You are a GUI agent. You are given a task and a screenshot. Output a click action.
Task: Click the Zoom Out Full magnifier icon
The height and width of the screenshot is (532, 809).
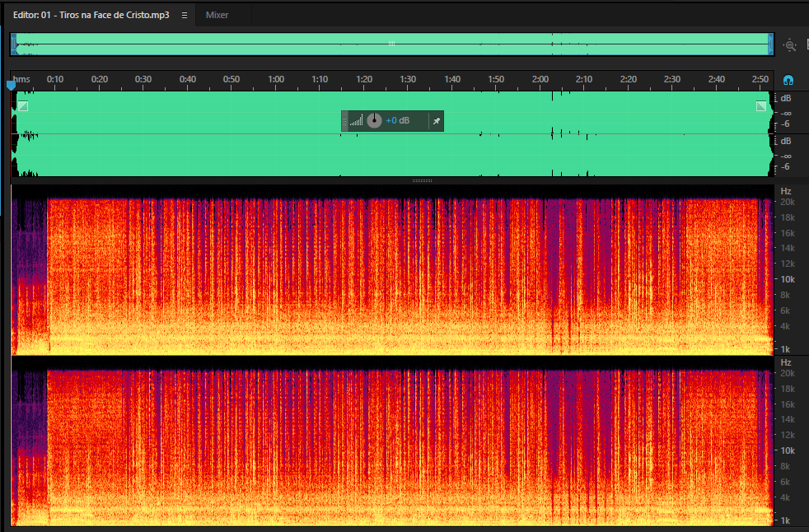pyautogui.click(x=789, y=45)
